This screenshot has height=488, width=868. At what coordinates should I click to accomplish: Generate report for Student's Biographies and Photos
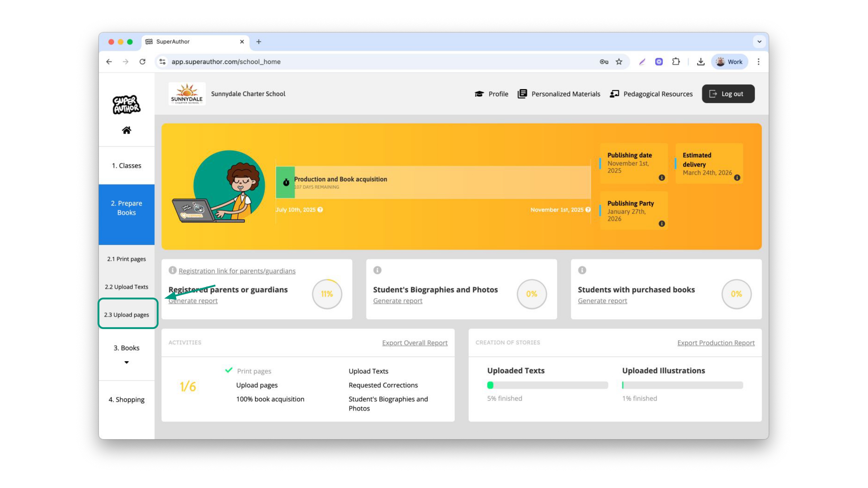click(398, 301)
